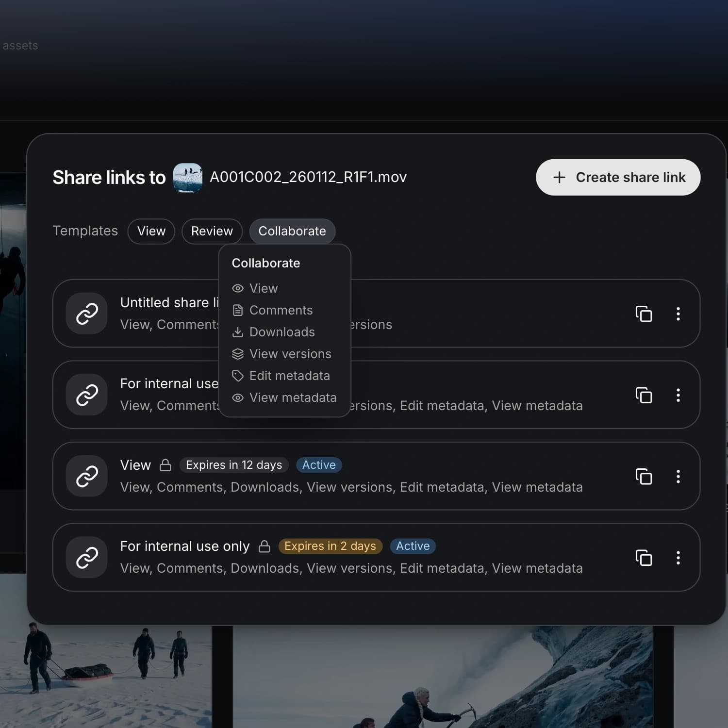The width and height of the screenshot is (728, 728).
Task: Click the View metadata eye icon
Action: coord(238,397)
